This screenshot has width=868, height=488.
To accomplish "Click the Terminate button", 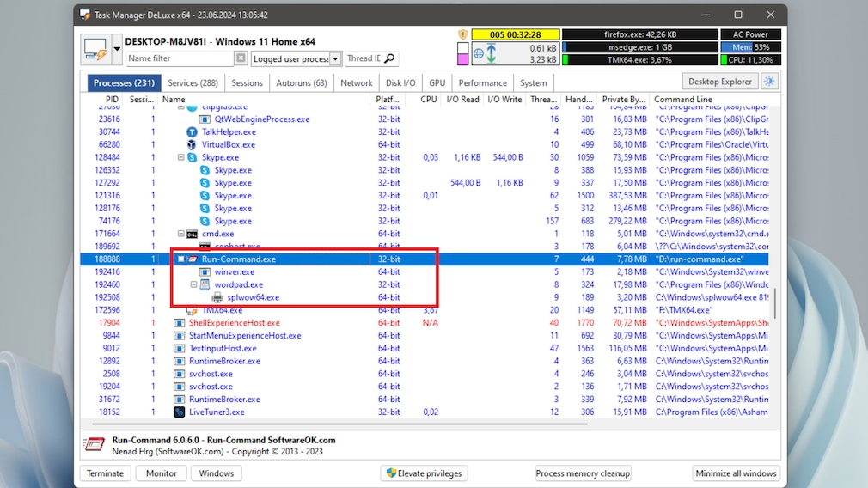I will [106, 473].
